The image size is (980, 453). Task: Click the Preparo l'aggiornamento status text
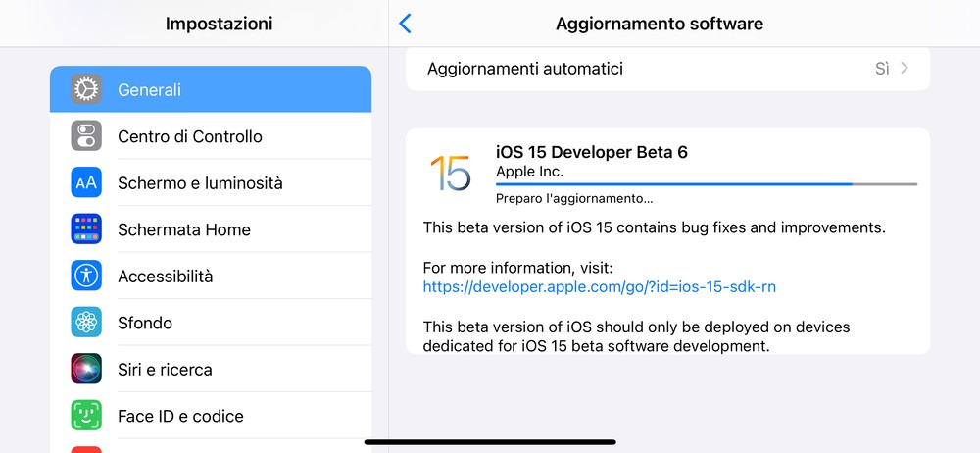[574, 199]
